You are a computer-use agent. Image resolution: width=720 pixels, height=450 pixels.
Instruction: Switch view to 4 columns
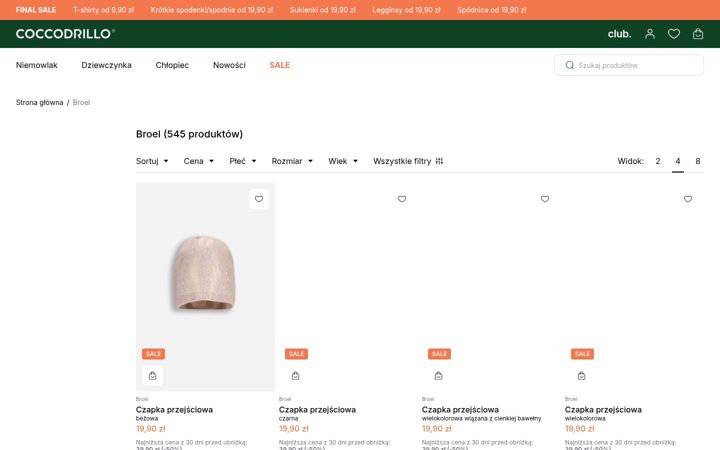[x=678, y=161]
